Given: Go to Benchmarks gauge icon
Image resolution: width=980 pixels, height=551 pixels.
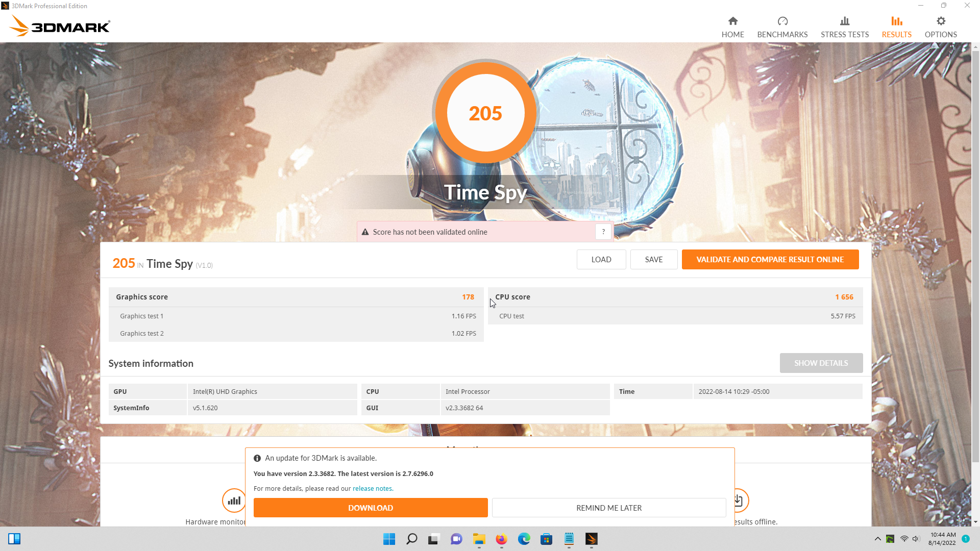Looking at the screenshot, I should [x=782, y=21].
